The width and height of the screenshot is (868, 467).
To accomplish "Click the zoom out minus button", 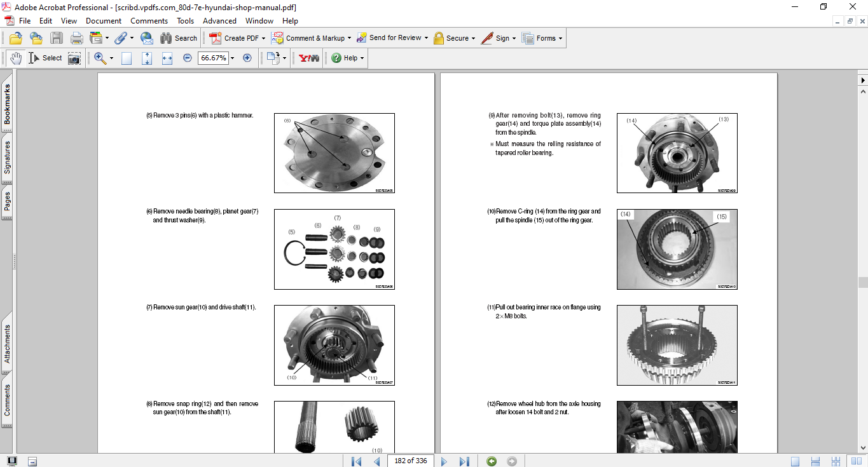I will pyautogui.click(x=187, y=58).
